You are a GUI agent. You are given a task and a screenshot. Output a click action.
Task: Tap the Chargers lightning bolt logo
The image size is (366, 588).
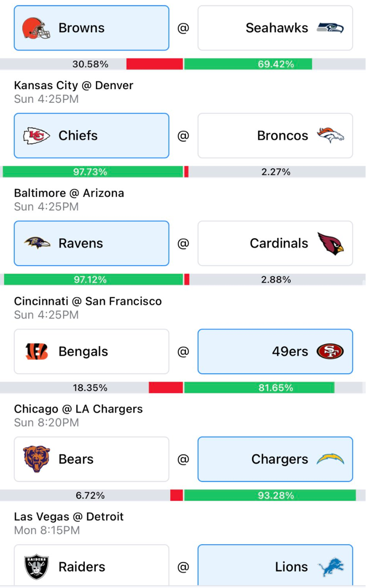point(330,459)
